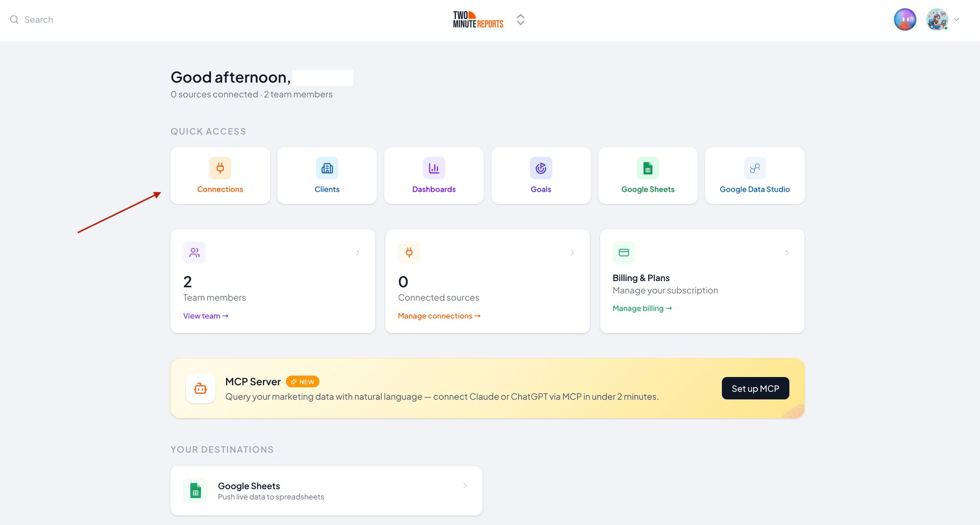Viewport: 980px width, 525px height.
Task: Click the NEW badge beside MCP Server
Action: tap(303, 382)
